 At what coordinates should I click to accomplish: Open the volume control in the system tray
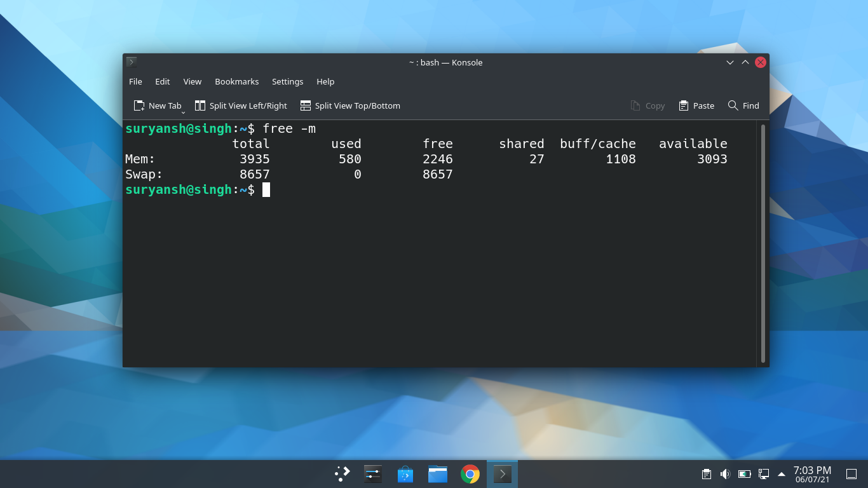point(724,473)
